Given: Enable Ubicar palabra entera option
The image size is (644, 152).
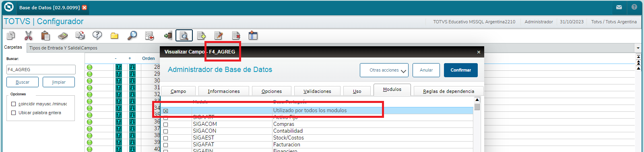Looking at the screenshot, I should point(14,113).
